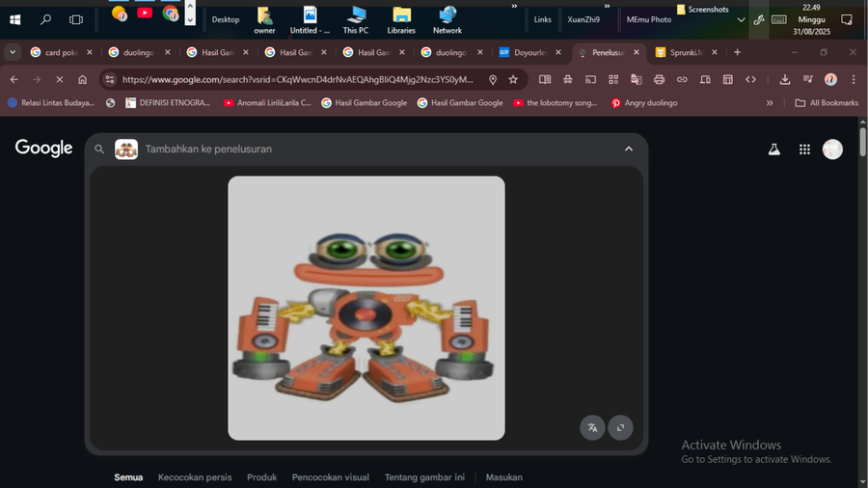Go to the browser home page
This screenshot has height=488, width=868.
tap(83, 80)
